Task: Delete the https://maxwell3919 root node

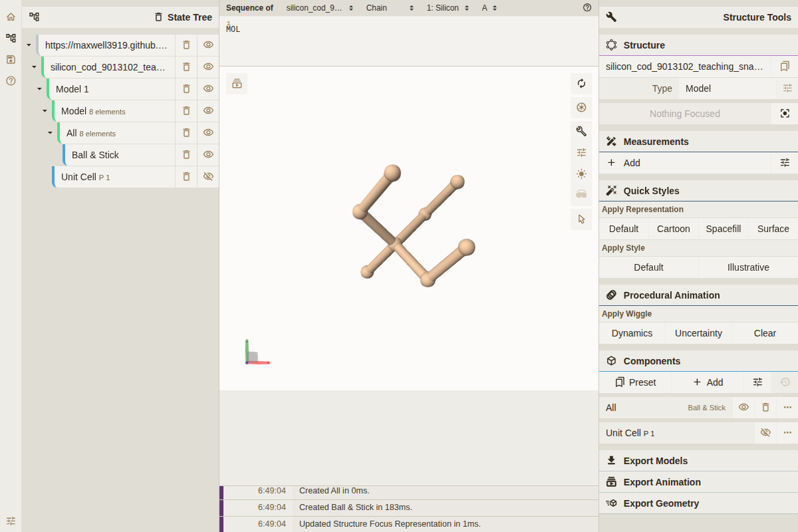Action: coord(186,45)
